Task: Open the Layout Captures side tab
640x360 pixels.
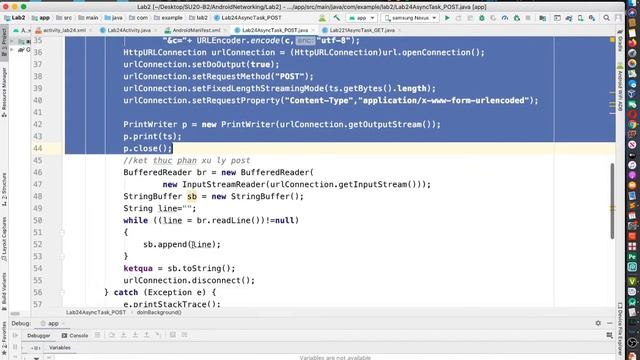Action: pos(4,239)
